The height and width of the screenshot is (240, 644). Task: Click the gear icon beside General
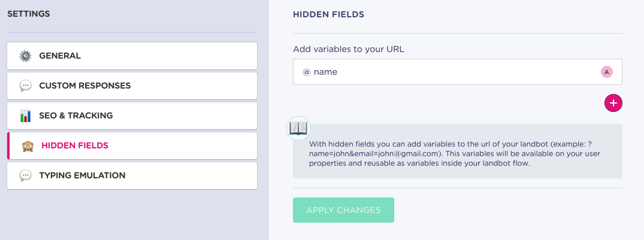pyautogui.click(x=25, y=56)
